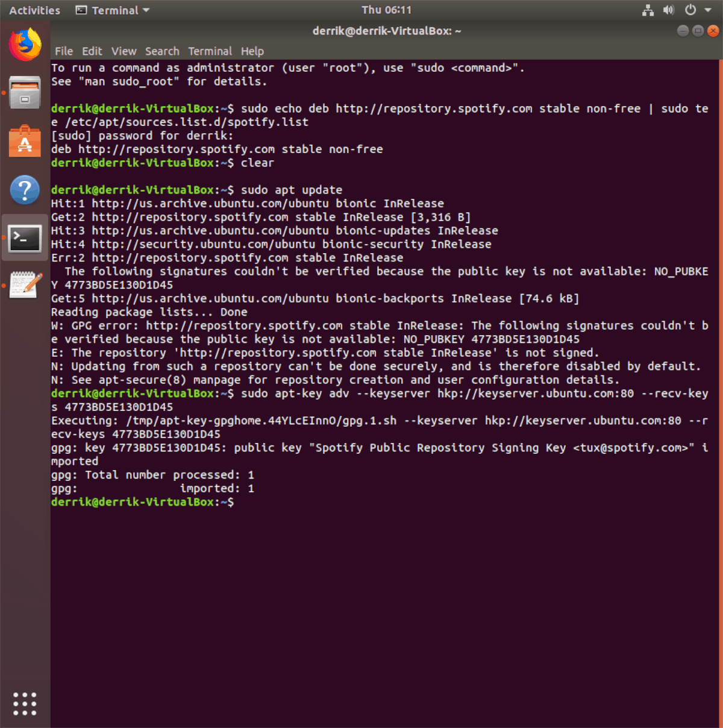Maximize the terminal window

tap(698, 31)
